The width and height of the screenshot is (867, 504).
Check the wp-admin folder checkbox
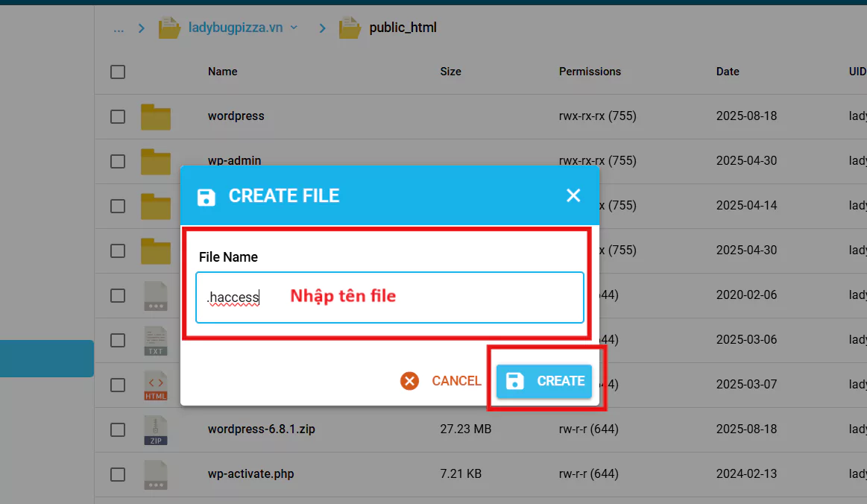coord(118,162)
